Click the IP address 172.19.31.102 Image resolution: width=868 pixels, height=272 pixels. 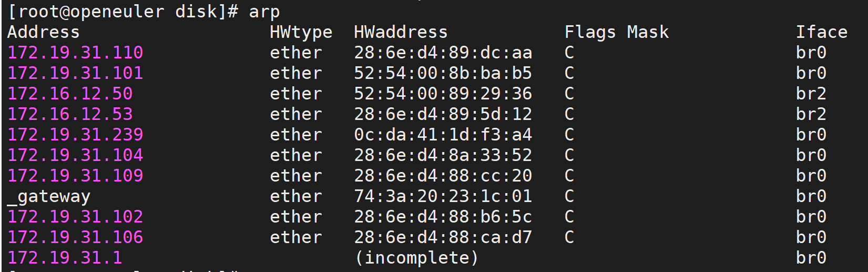75,217
